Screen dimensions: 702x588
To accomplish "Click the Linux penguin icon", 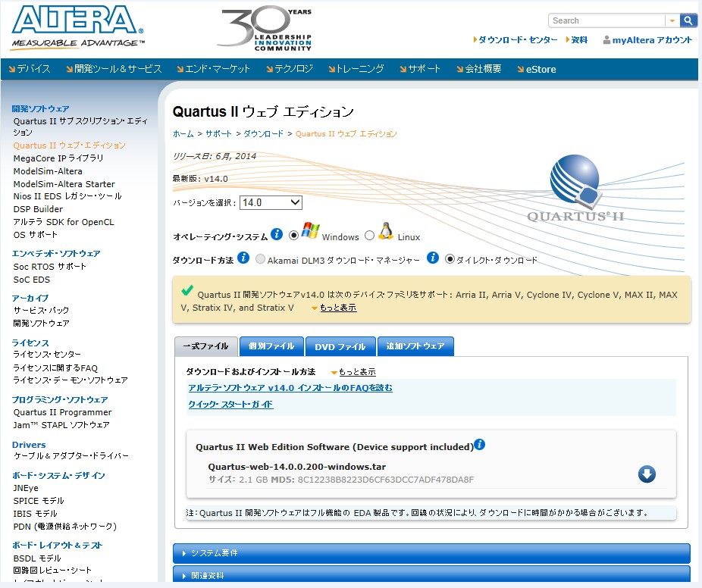I will coord(385,231).
